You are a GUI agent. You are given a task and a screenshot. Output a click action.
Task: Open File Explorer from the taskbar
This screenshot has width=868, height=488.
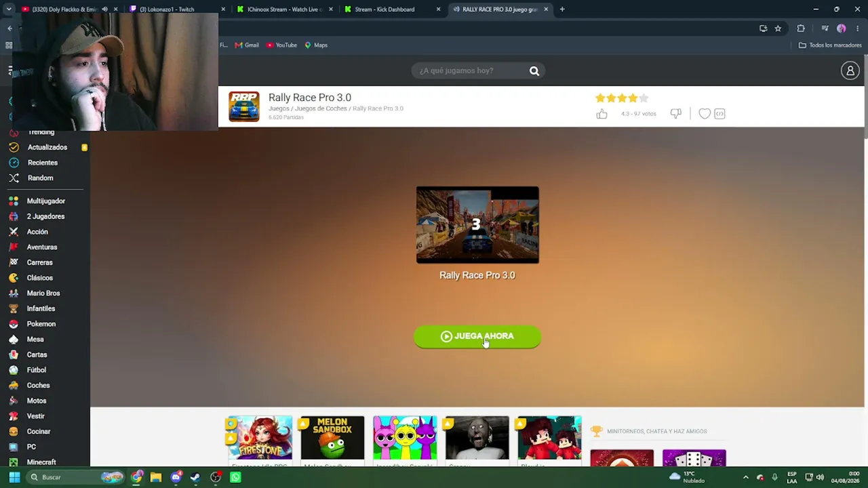156,477
